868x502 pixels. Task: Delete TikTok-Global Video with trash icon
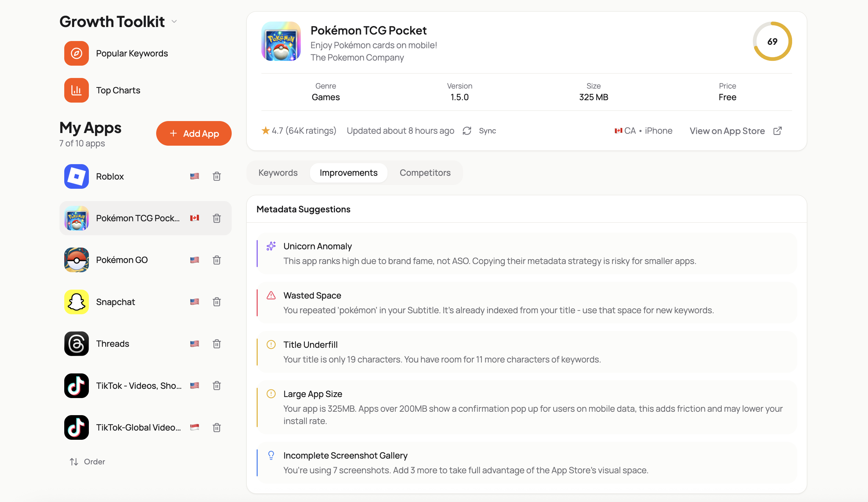pyautogui.click(x=216, y=427)
